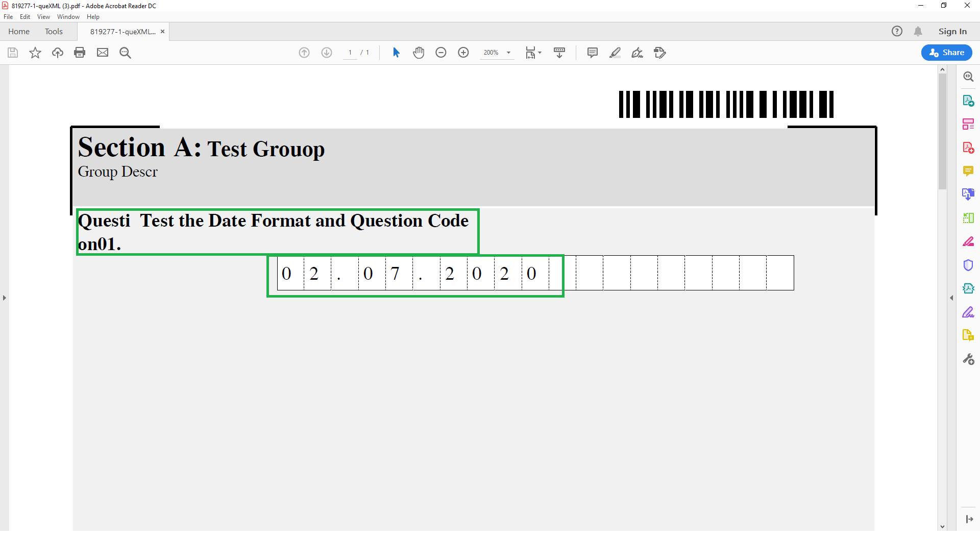This screenshot has width=980, height=538.
Task: Open Create PDF tool in sidebar
Action: [x=968, y=148]
